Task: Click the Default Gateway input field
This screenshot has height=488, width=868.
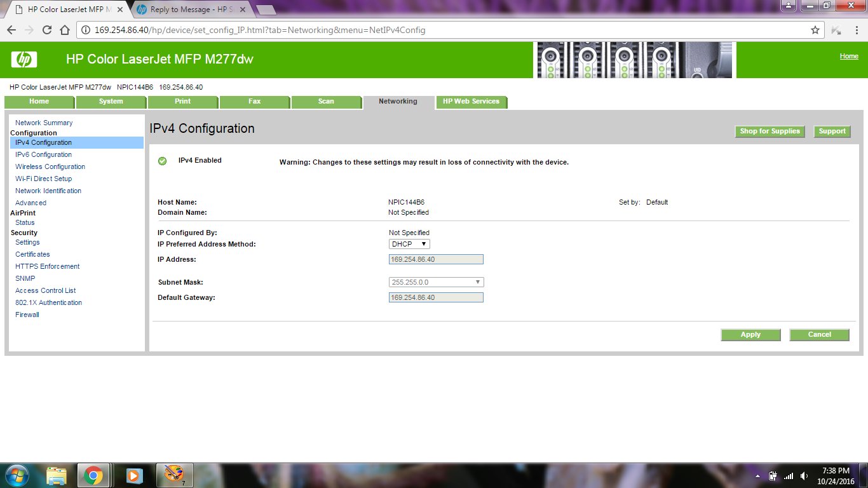Action: [436, 297]
